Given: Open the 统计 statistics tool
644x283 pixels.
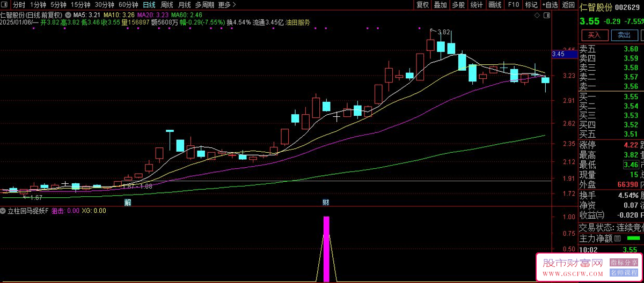Looking at the screenshot, I should tap(476, 5).
